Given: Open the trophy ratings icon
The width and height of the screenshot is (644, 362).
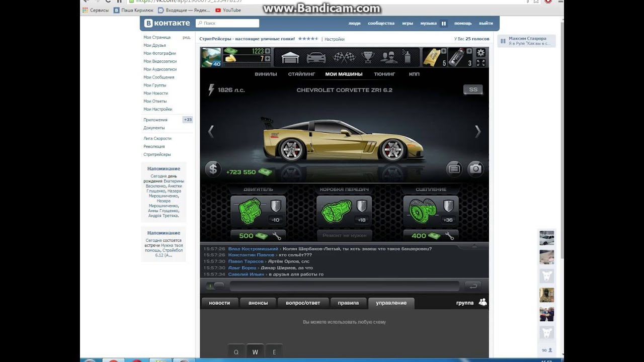Looking at the screenshot, I should (x=368, y=57).
